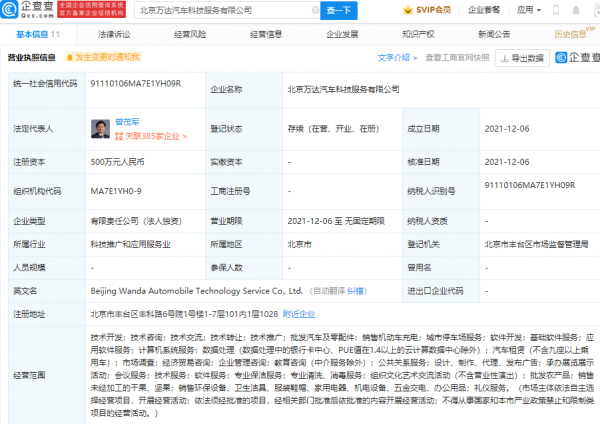Select registered capital 500万元人民币
This screenshot has width=600, height=424.
tap(117, 162)
